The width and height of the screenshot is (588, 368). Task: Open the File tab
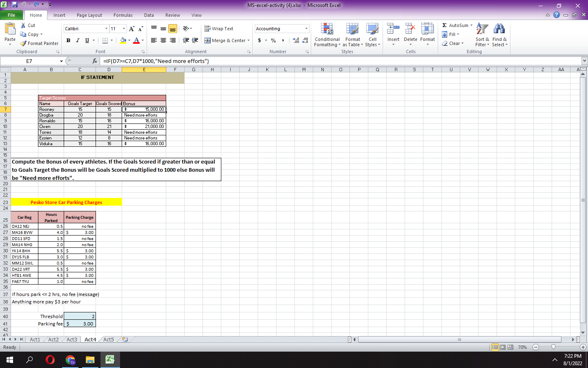coord(11,15)
